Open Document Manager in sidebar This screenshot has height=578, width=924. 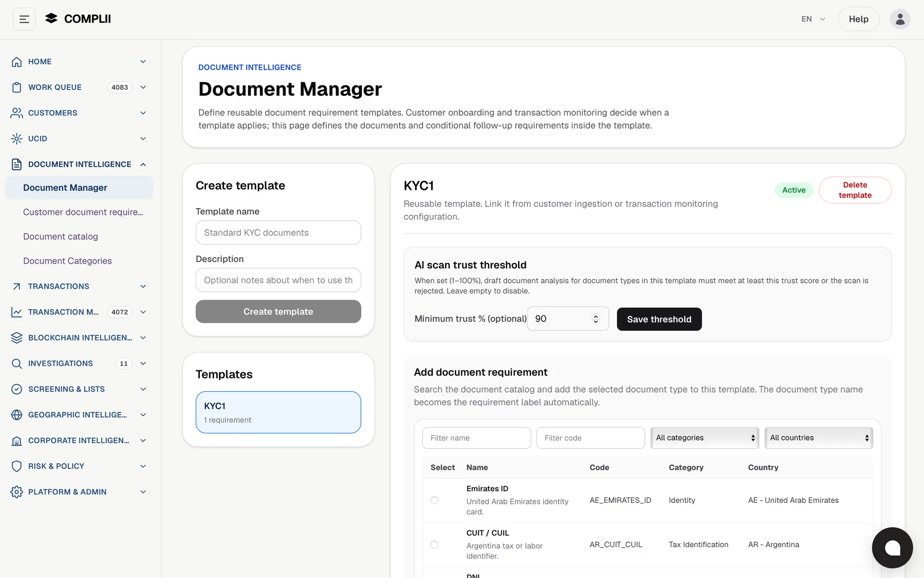pos(79,188)
